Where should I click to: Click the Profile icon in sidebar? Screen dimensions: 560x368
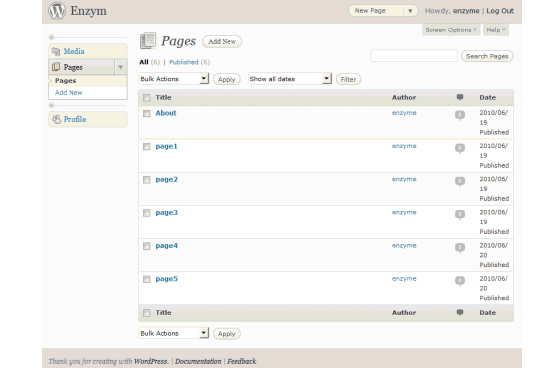coord(56,119)
